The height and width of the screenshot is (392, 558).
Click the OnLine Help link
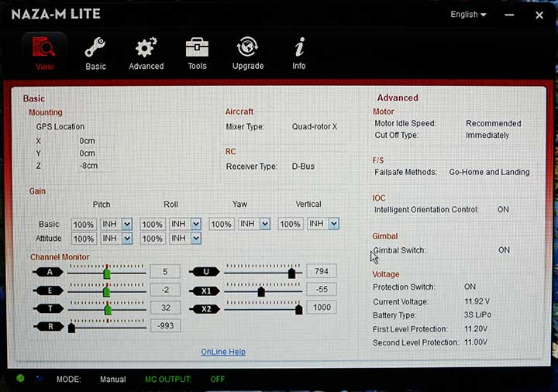click(x=223, y=352)
